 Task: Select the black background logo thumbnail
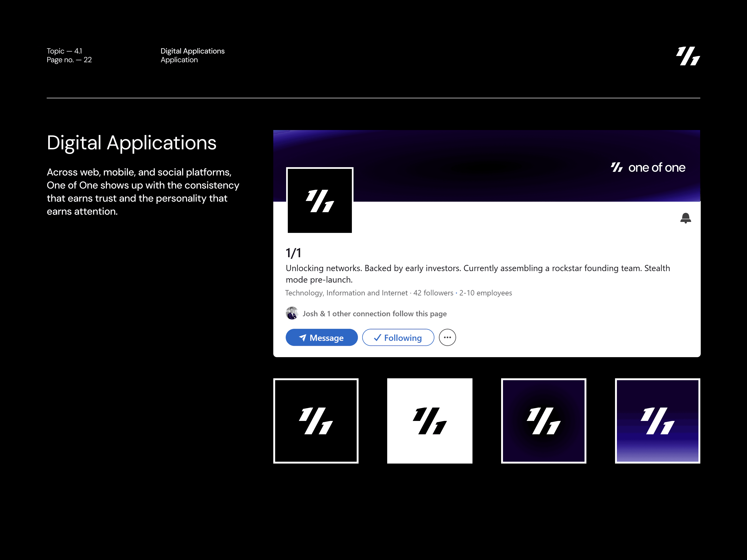[315, 421]
